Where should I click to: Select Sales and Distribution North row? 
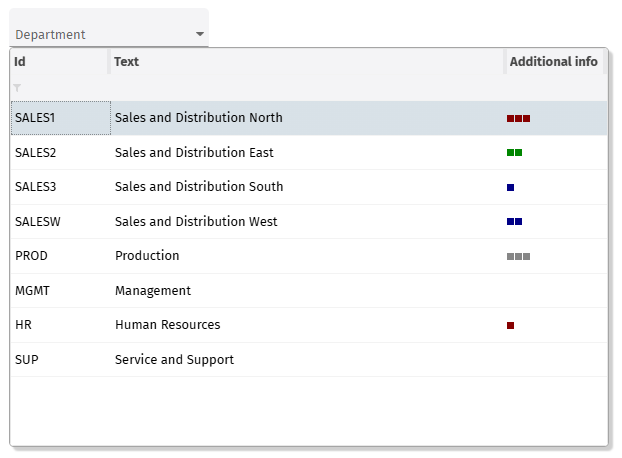point(199,118)
